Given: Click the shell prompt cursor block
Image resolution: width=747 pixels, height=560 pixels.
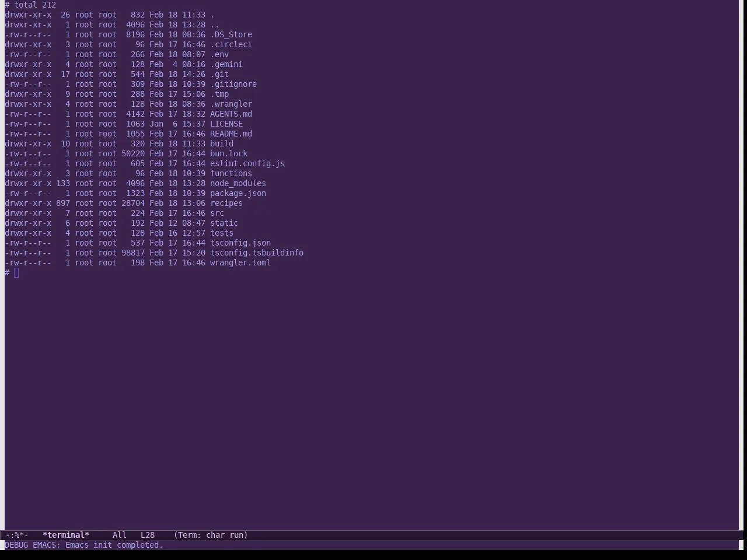Looking at the screenshot, I should click(x=16, y=272).
